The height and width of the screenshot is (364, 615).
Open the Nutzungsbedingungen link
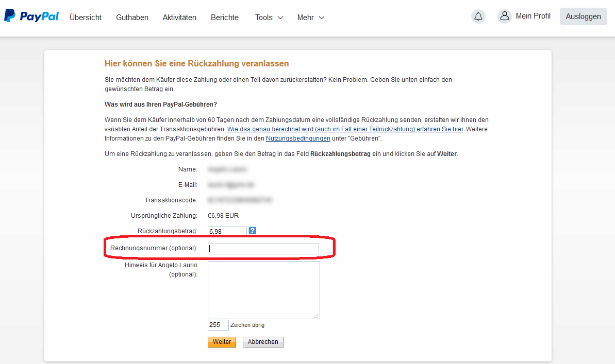coord(298,138)
